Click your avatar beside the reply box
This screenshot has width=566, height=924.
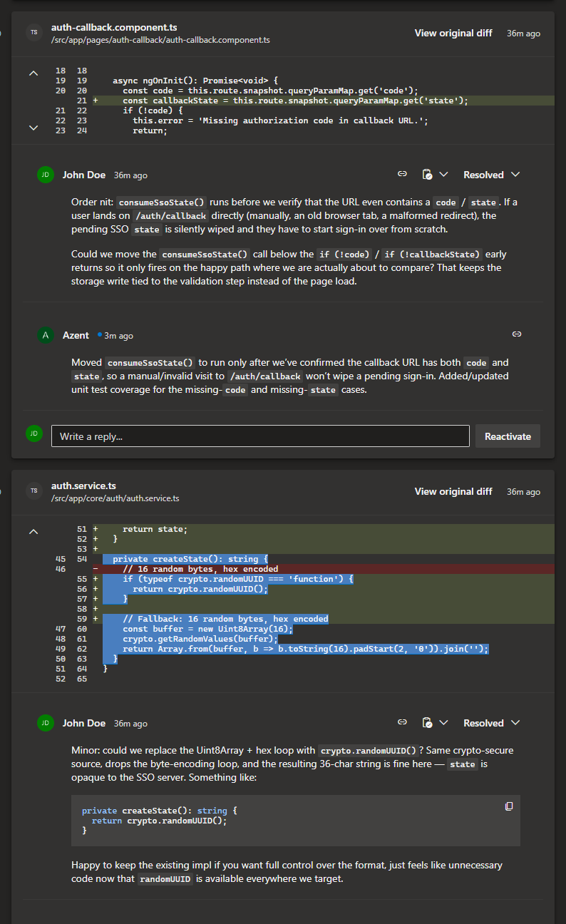(34, 433)
